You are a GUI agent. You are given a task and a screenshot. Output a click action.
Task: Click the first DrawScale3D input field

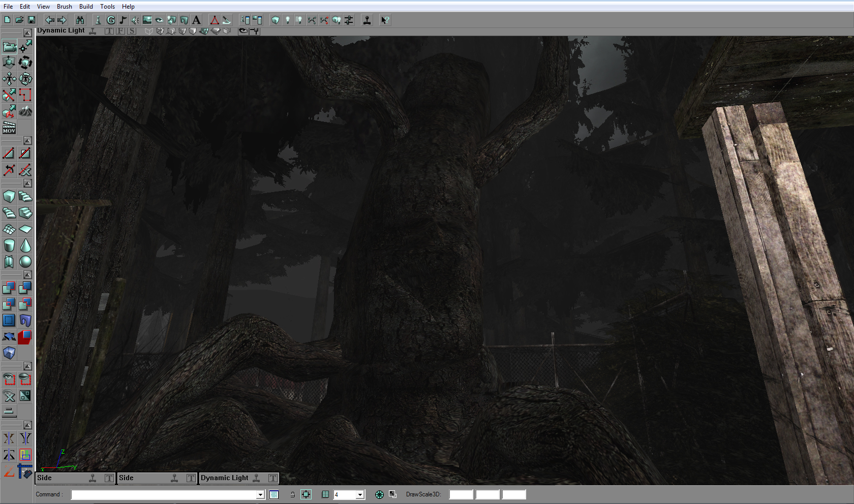[461, 494]
